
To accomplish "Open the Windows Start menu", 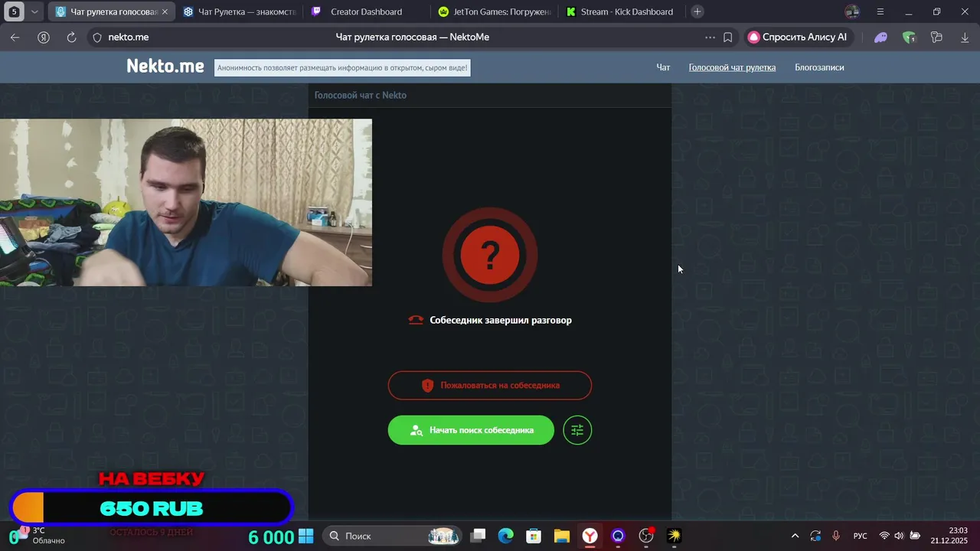I will 306,536.
